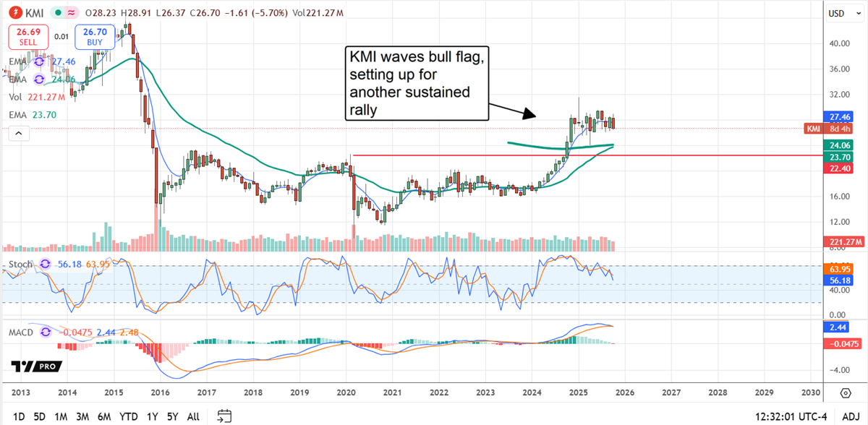
Task: Select the 6M time range
Action: click(105, 416)
